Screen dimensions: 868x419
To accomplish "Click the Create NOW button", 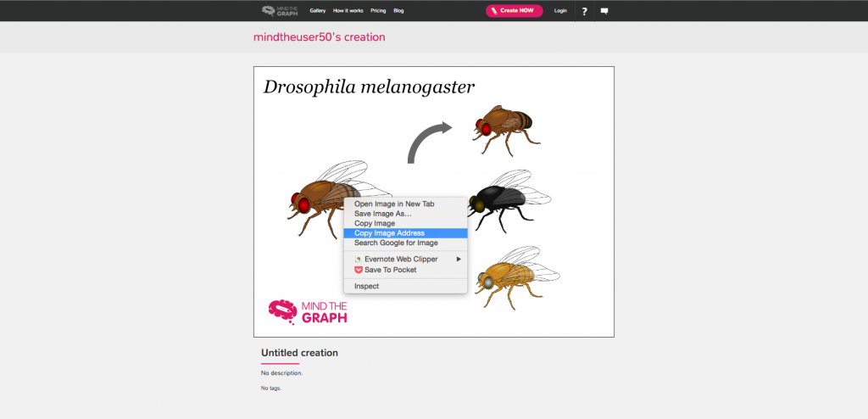I will [515, 10].
